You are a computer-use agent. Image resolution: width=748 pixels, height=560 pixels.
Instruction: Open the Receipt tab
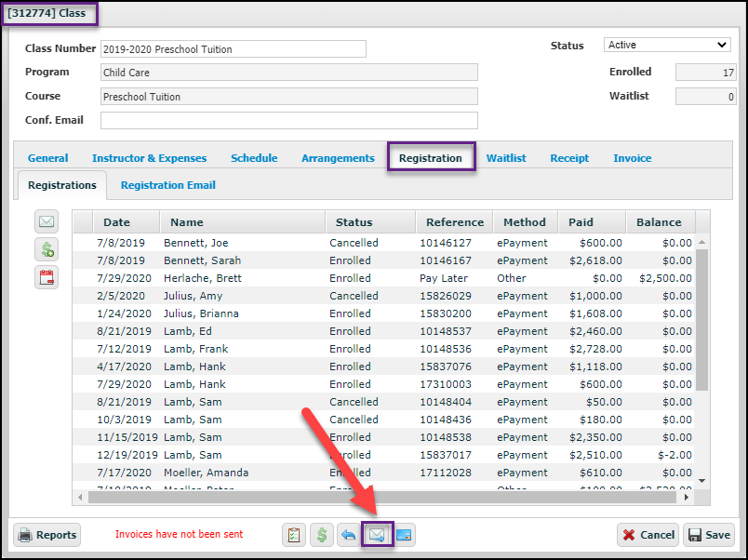tap(569, 158)
